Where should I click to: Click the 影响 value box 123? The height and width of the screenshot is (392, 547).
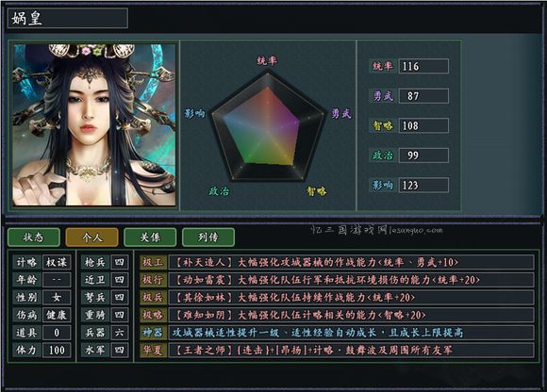pos(423,185)
